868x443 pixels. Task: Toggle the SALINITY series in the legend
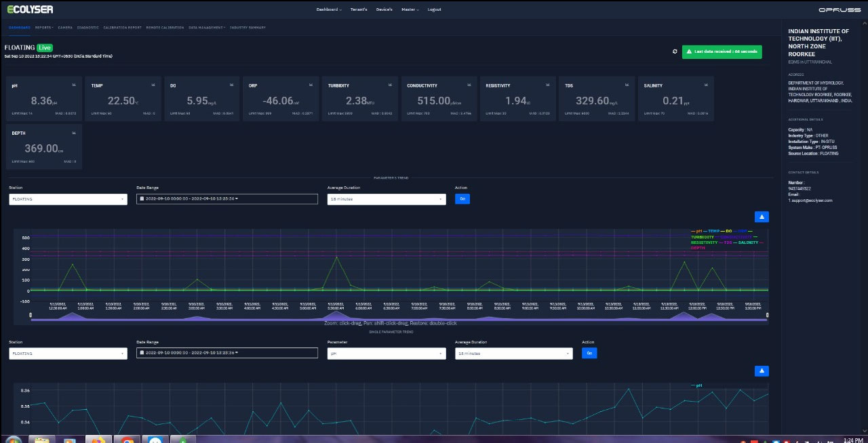(x=747, y=242)
